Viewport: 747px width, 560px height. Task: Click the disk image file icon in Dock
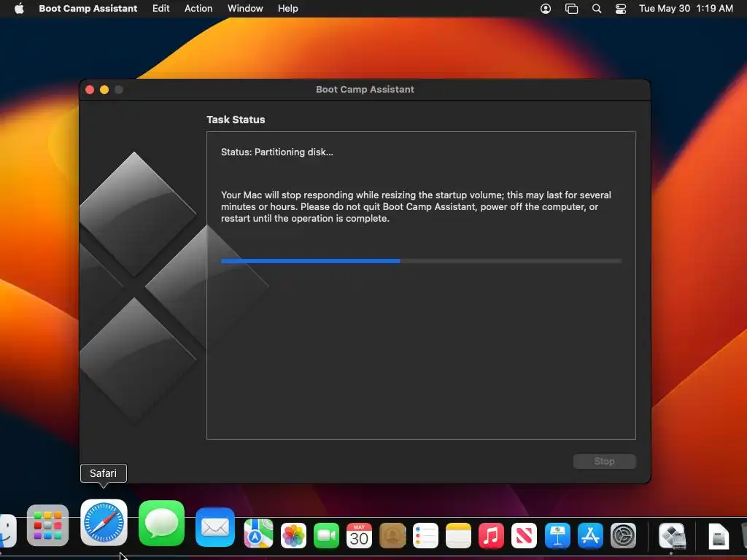pyautogui.click(x=719, y=536)
